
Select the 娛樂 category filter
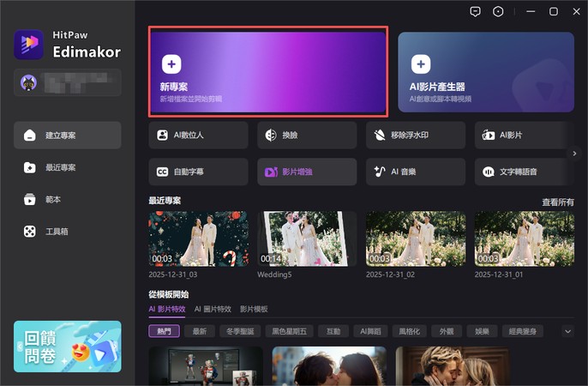(x=482, y=331)
